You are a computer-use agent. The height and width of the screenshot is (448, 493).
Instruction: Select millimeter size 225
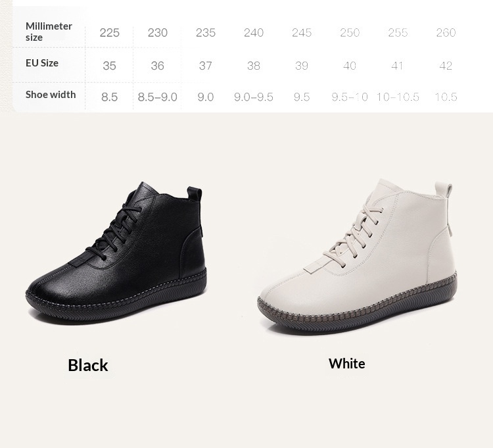[109, 33]
